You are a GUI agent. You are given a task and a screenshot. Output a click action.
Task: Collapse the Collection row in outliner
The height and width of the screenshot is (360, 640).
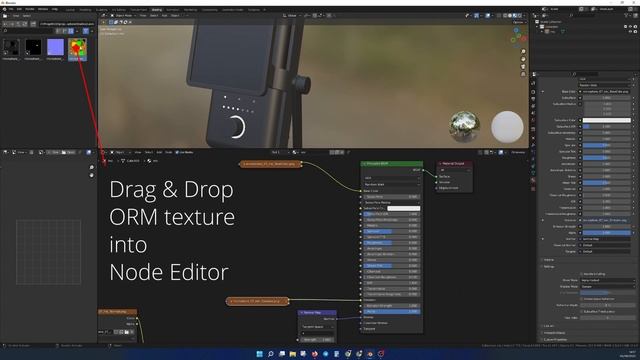point(537,27)
